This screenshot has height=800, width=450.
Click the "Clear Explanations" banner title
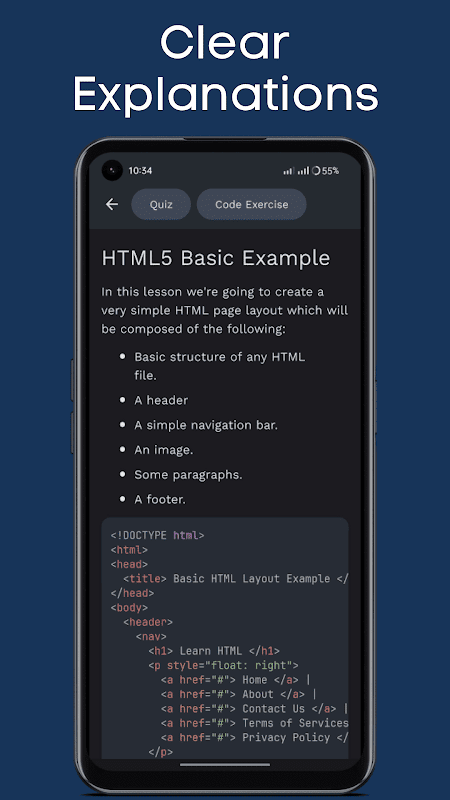point(225,68)
